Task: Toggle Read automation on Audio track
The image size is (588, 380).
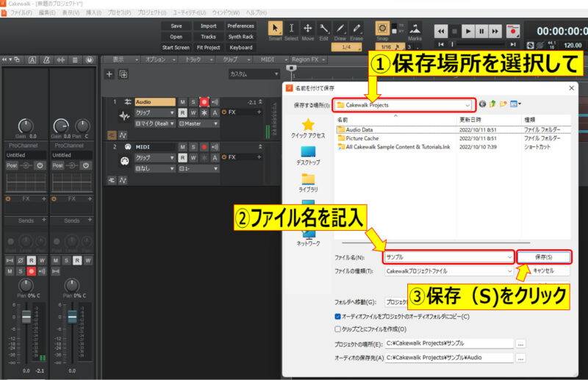Action: 182,112
